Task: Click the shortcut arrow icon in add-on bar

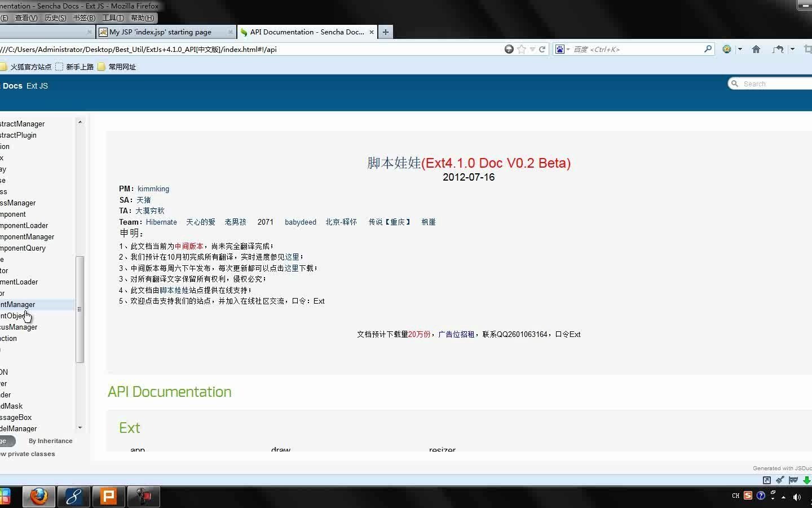Action: [767, 480]
